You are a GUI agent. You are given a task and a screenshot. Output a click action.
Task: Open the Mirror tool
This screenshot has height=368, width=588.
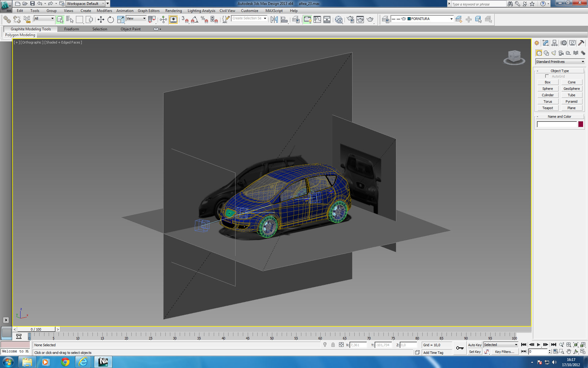click(274, 20)
